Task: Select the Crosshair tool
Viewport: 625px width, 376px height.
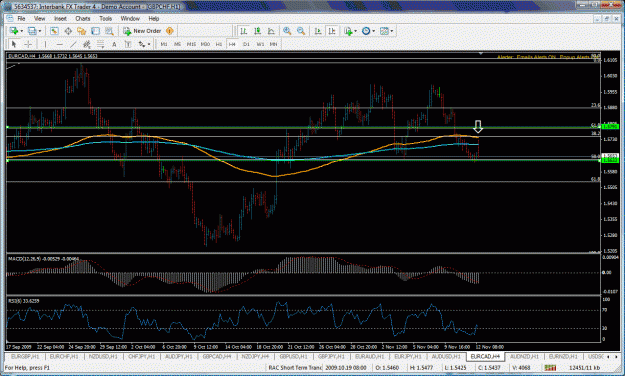Action: point(28,44)
